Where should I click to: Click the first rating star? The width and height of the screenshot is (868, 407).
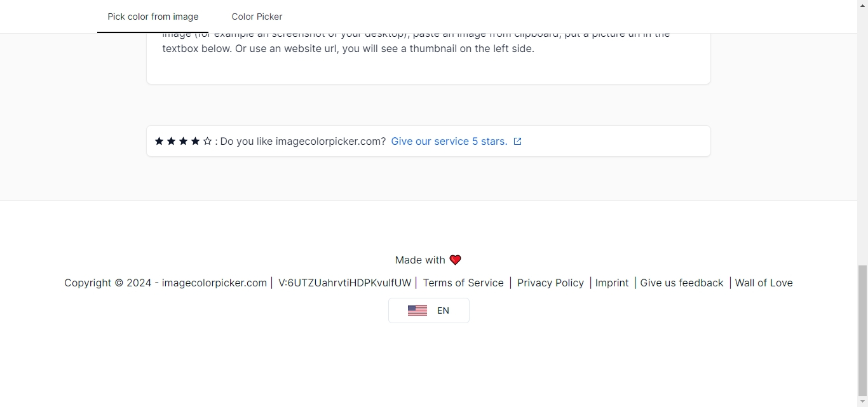159,141
